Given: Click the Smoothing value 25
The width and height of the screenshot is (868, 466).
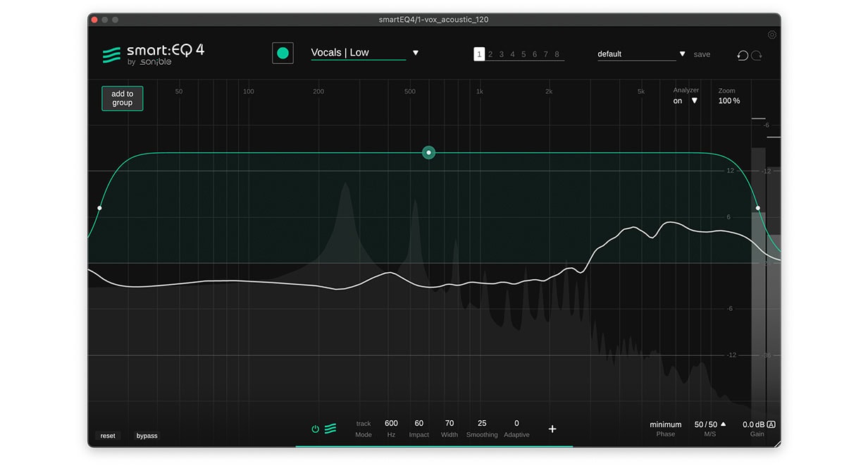Looking at the screenshot, I should point(482,423).
